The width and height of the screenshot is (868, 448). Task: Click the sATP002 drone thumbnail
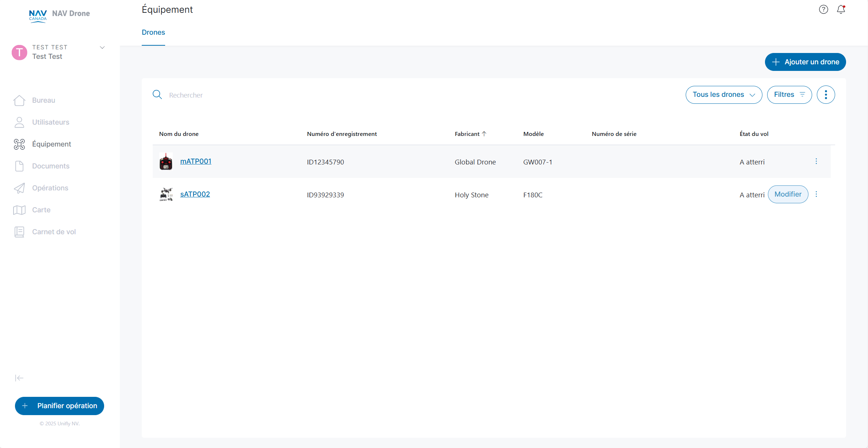[166, 194]
